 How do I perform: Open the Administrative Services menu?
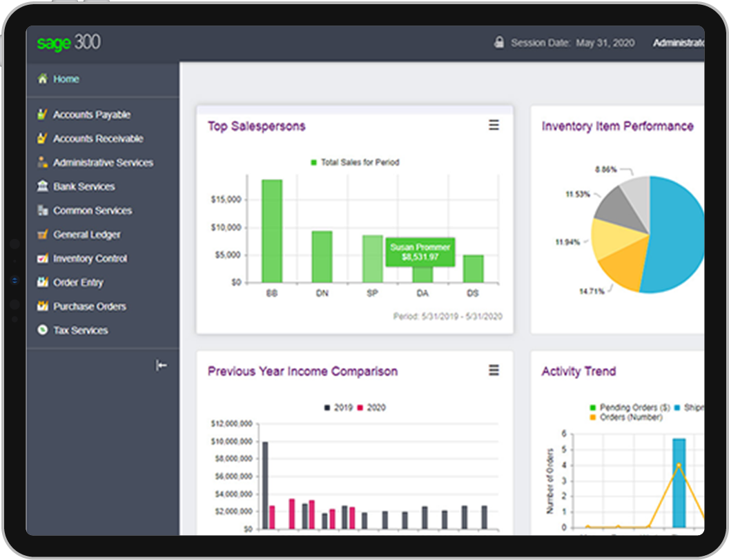104,162
